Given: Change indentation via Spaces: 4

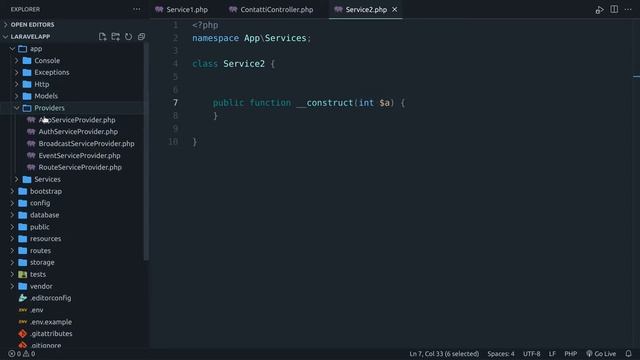Looking at the screenshot, I should click(501, 354).
